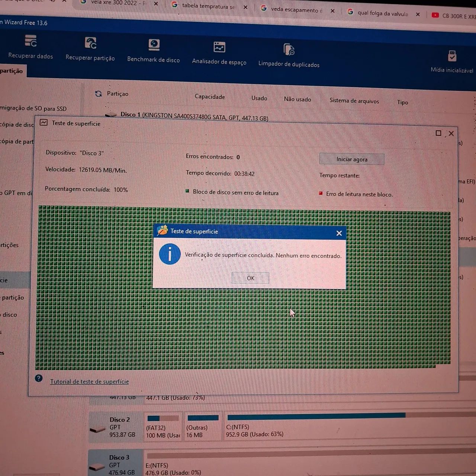Click Erros encontrados: 0 text
Screen dimensions: 476x476
pos(213,157)
